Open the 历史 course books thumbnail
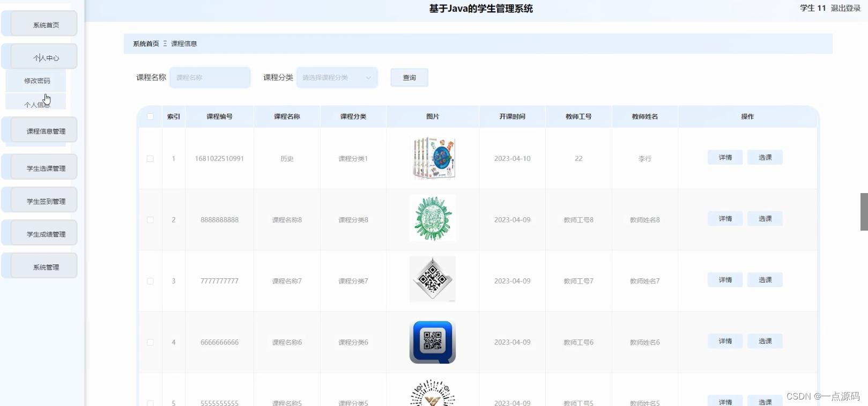The image size is (868, 406). (x=433, y=158)
